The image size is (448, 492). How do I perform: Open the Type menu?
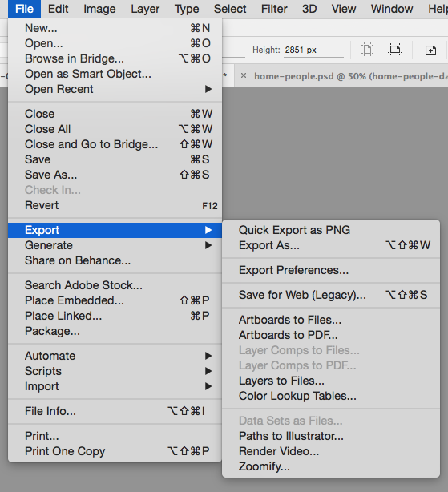(x=187, y=9)
